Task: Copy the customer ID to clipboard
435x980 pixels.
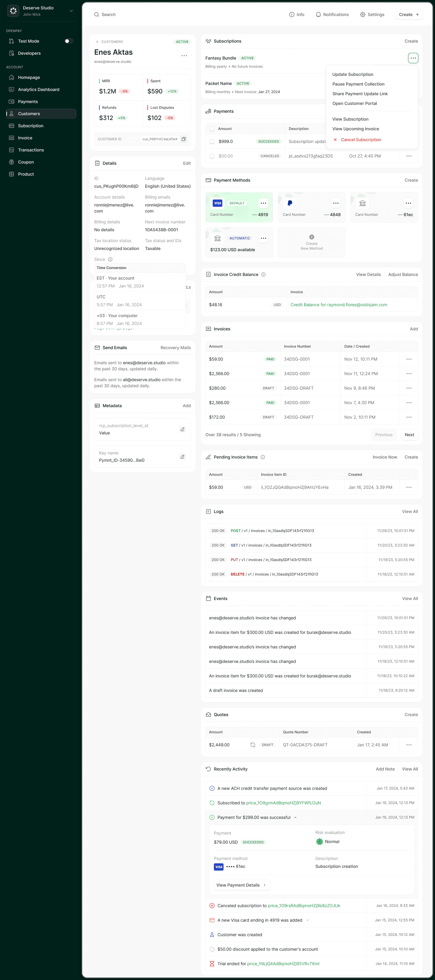Action: click(x=184, y=139)
